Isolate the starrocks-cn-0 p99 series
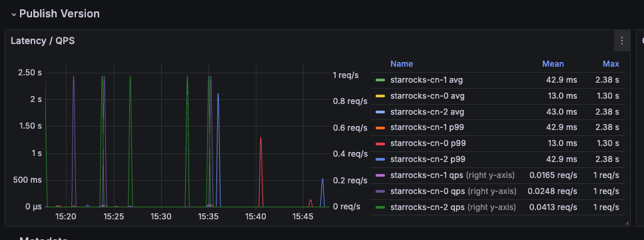 [x=428, y=143]
